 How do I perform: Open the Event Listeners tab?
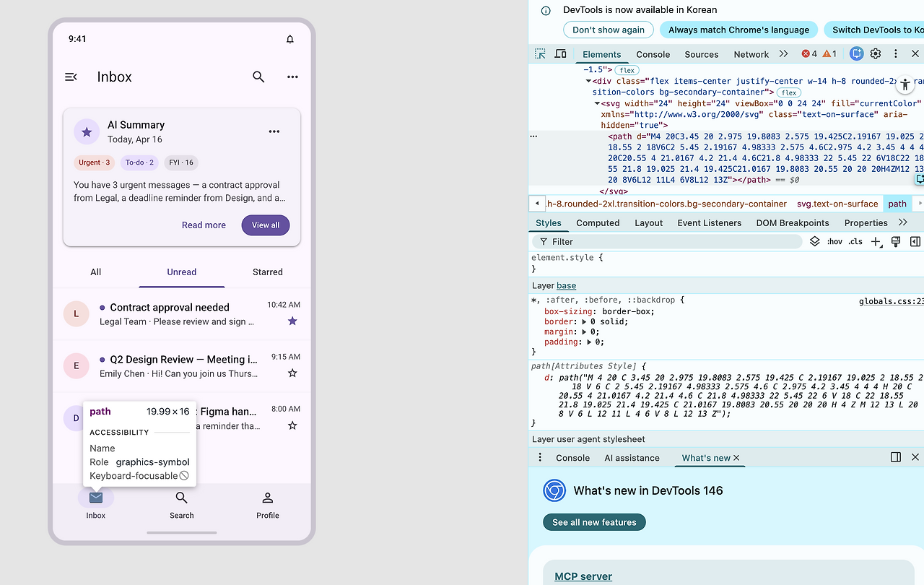pyautogui.click(x=709, y=222)
